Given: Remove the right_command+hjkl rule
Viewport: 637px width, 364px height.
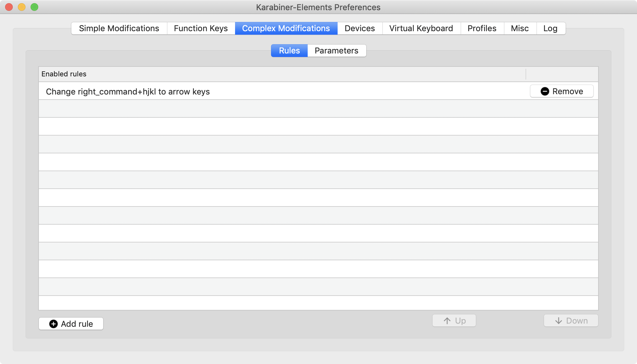Looking at the screenshot, I should coord(562,91).
